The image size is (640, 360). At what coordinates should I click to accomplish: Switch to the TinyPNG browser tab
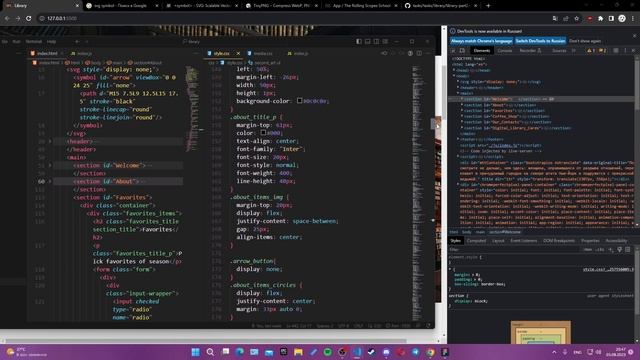pyautogui.click(x=281, y=6)
